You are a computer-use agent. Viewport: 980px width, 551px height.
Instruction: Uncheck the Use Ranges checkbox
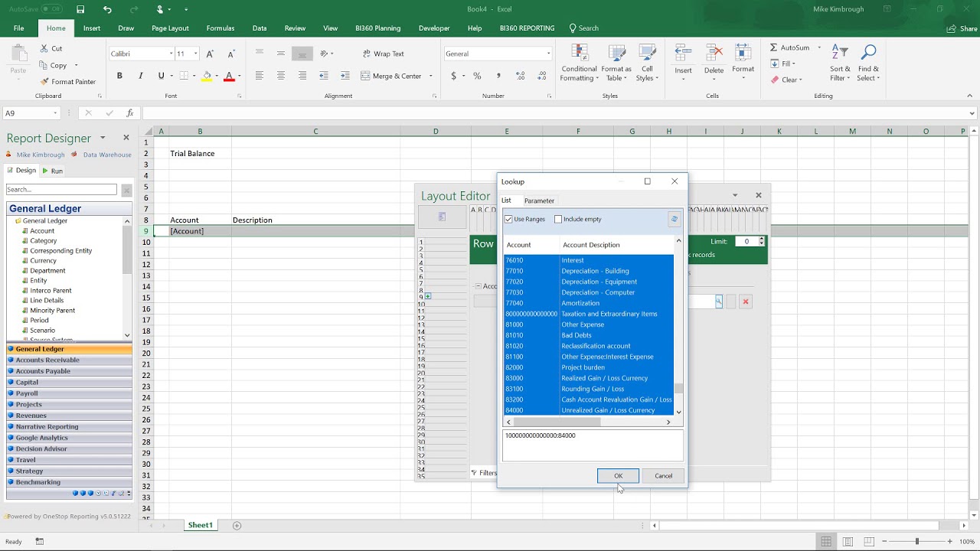tap(508, 219)
